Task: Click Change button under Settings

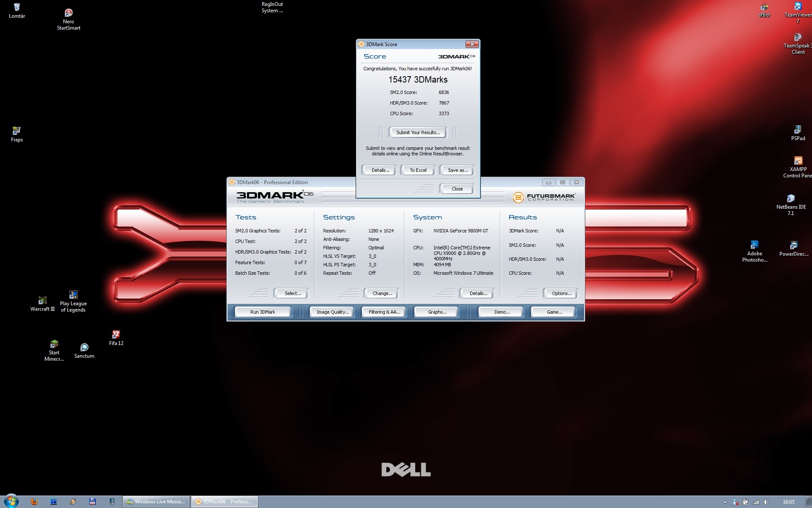Action: point(382,293)
